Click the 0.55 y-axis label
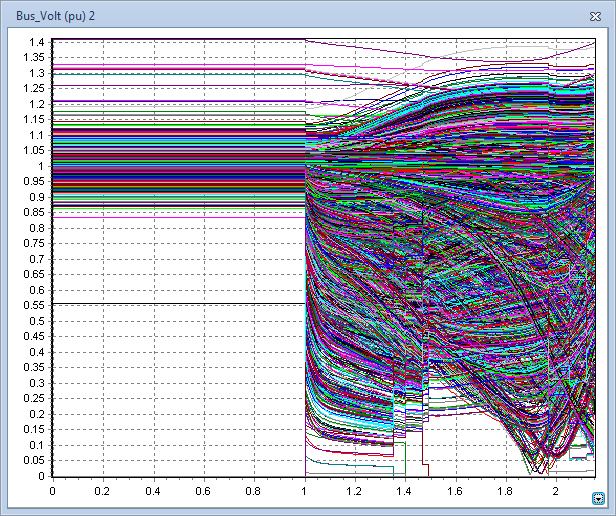 (34, 305)
